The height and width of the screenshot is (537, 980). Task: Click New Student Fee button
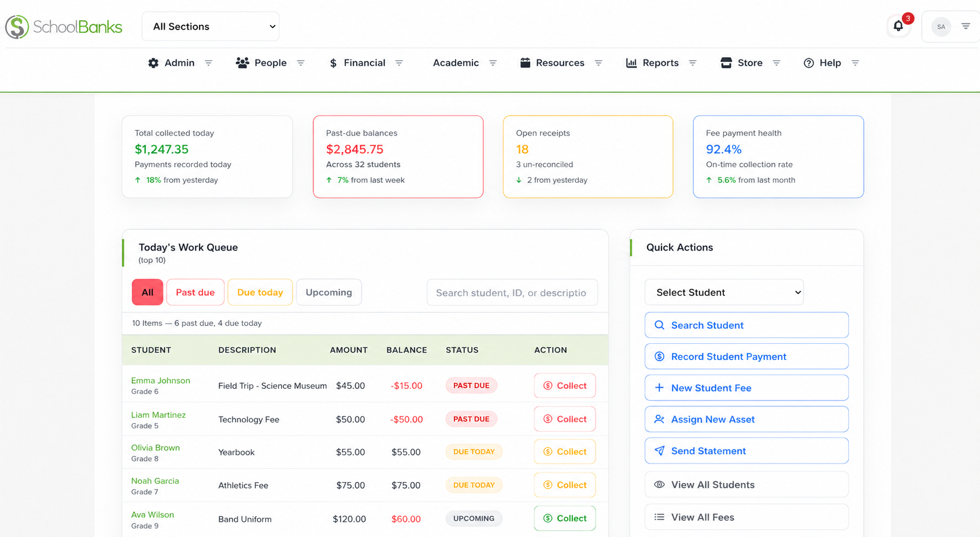coord(746,388)
